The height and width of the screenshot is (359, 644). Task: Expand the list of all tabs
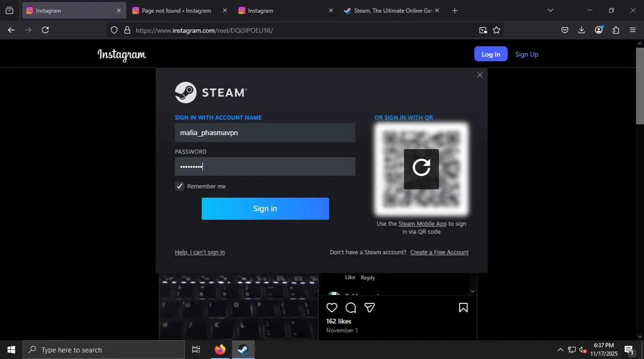[x=550, y=10]
